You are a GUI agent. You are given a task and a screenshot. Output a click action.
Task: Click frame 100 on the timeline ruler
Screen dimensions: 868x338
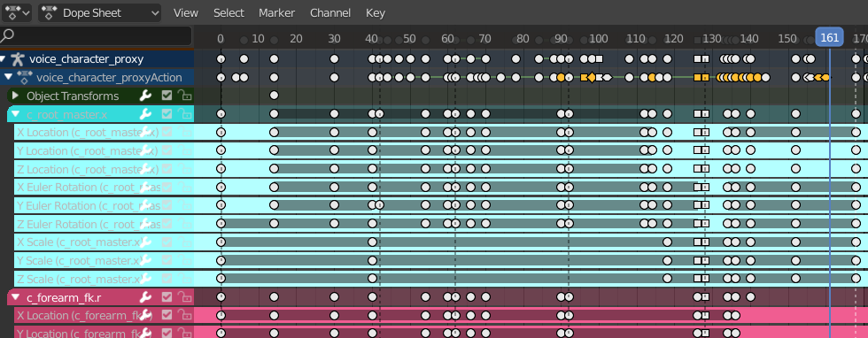click(599, 38)
